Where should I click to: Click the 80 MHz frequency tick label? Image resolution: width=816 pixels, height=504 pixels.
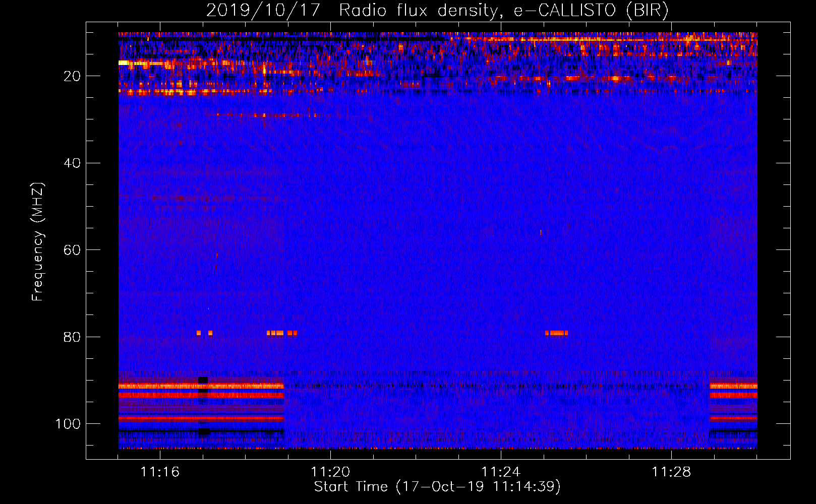72,337
